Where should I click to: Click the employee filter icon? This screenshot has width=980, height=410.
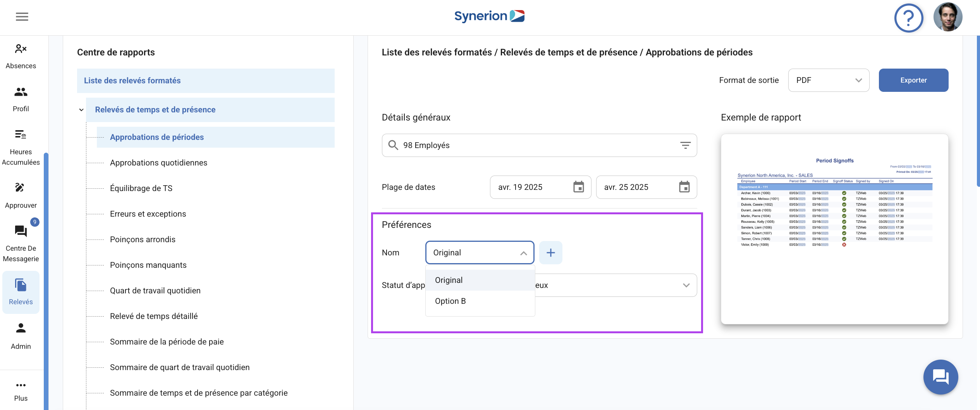(x=685, y=145)
